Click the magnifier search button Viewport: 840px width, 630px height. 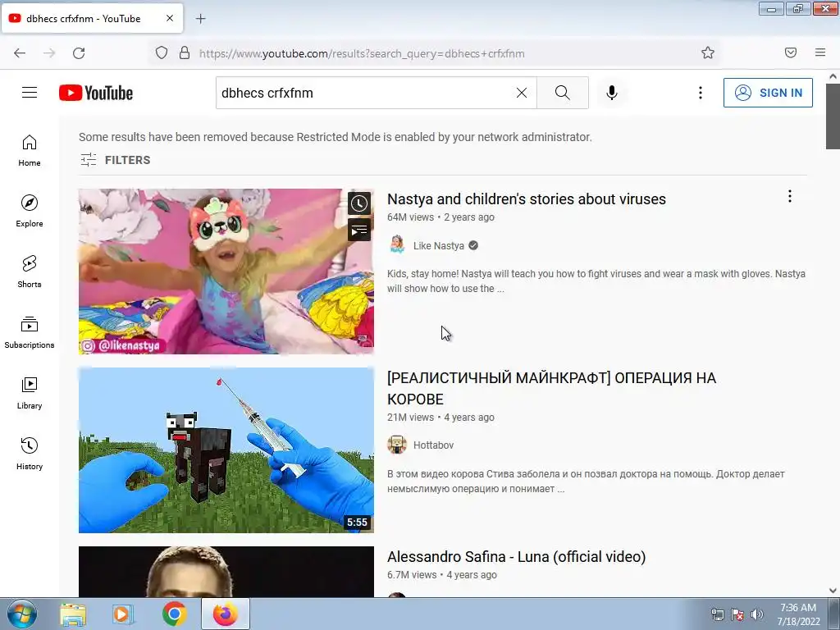tap(563, 93)
